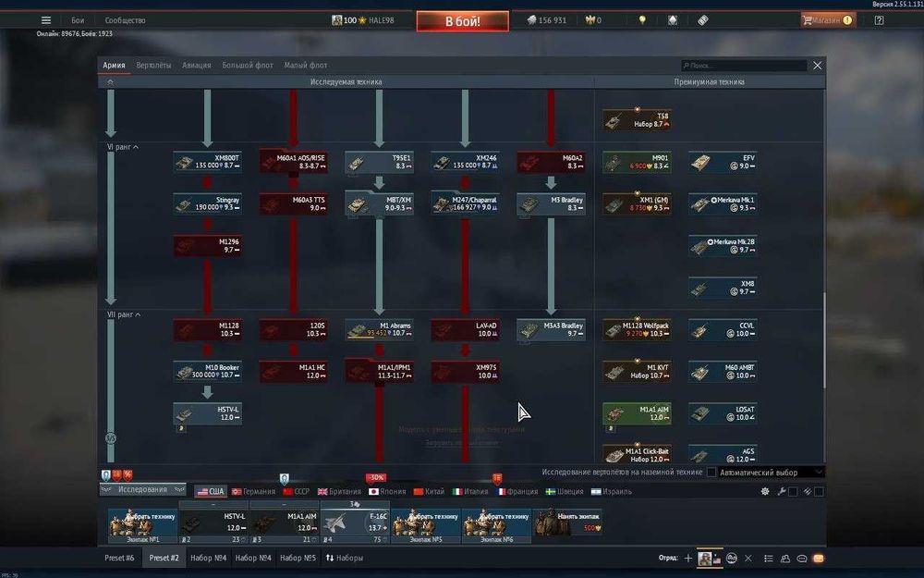Click the lightbulb hints icon
The image size is (924, 578).
click(x=642, y=20)
